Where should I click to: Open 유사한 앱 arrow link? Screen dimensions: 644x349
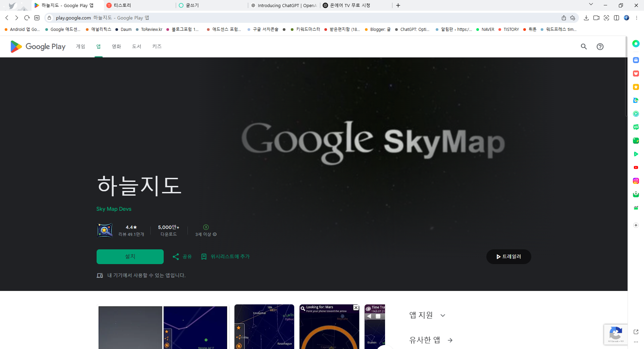pos(450,340)
